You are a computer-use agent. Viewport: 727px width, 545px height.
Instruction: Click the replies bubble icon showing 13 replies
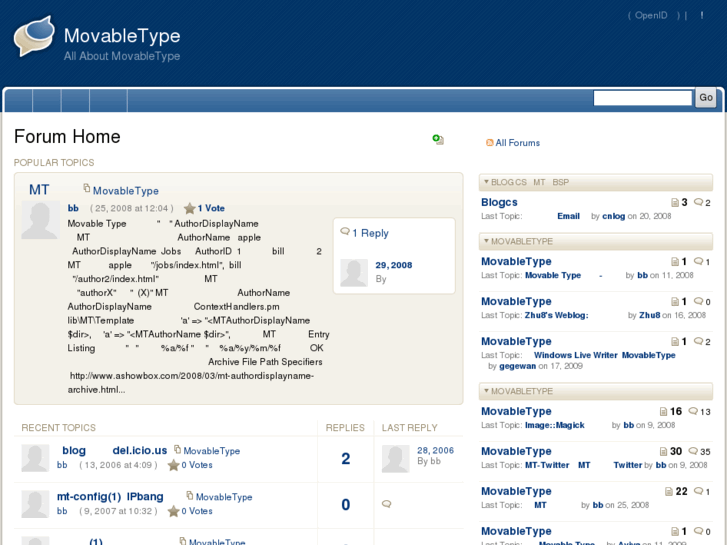tap(693, 411)
